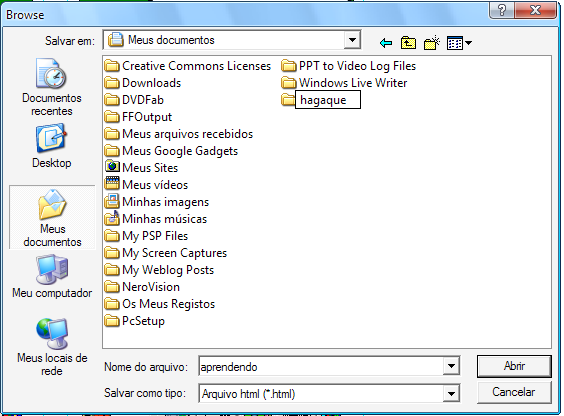Select the PcSetup folder icon
The width and height of the screenshot is (564, 416).
(x=112, y=321)
